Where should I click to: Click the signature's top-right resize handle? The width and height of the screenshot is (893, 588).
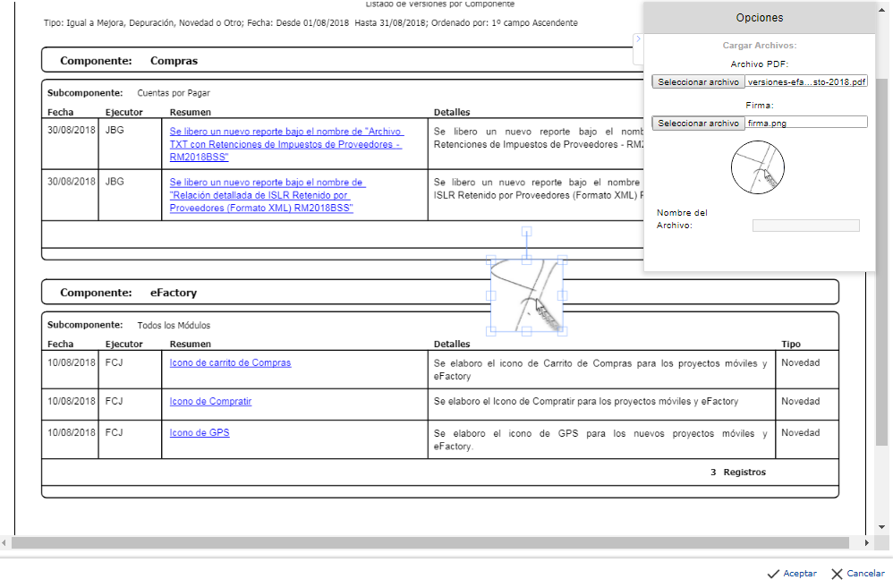point(562,260)
